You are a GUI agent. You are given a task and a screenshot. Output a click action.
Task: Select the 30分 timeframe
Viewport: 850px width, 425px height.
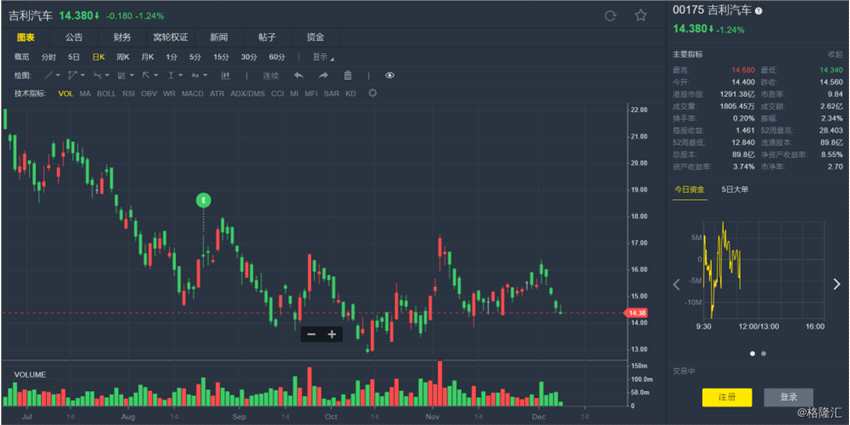249,57
